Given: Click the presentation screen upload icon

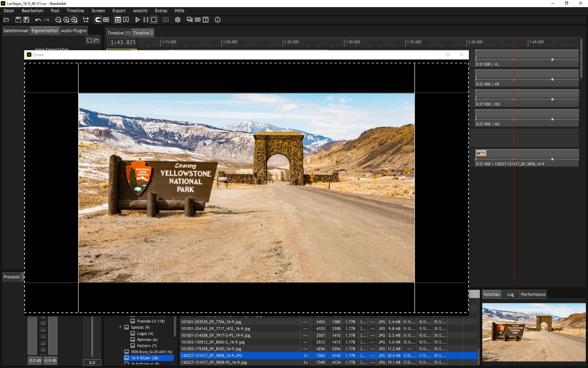Looking at the screenshot, I should [126, 20].
